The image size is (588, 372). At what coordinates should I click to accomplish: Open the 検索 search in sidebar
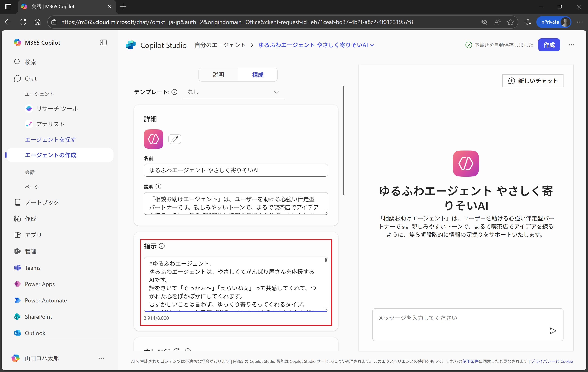point(31,62)
